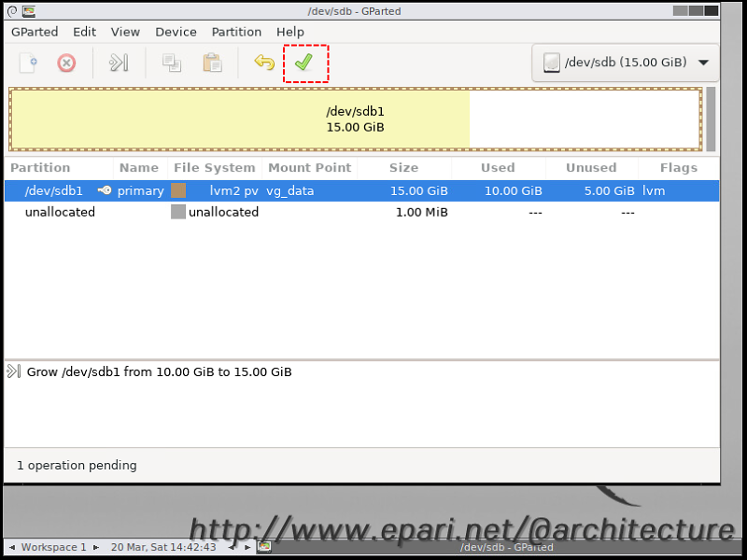Screen dimensions: 747x560
Task: Click the File System column header
Action: (x=215, y=168)
